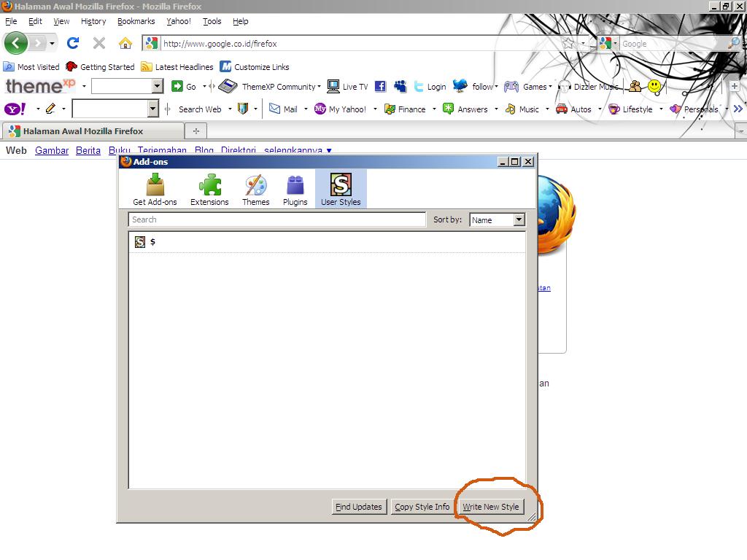Open My Yahoo! toolbar button
The width and height of the screenshot is (747, 560).
(x=340, y=109)
